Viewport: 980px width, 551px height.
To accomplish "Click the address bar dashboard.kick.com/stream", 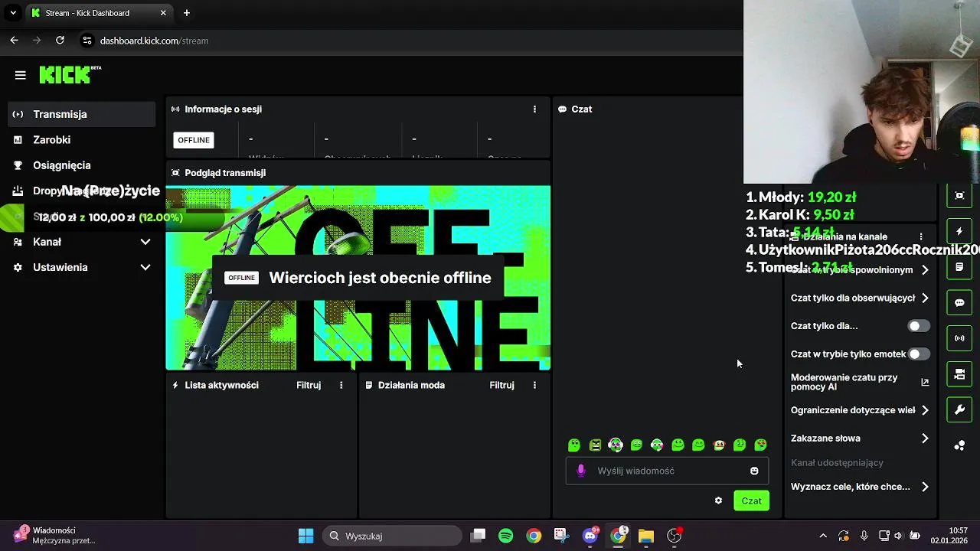I will [x=154, y=41].
